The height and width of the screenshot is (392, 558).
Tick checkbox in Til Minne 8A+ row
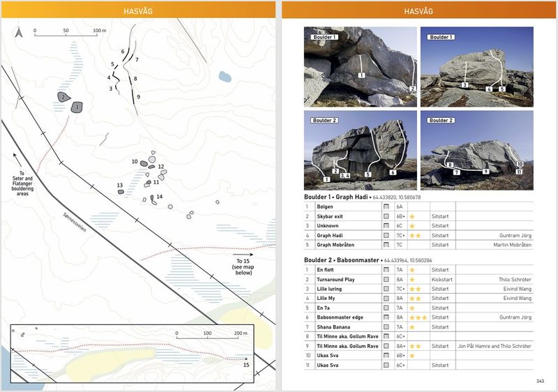click(386, 346)
